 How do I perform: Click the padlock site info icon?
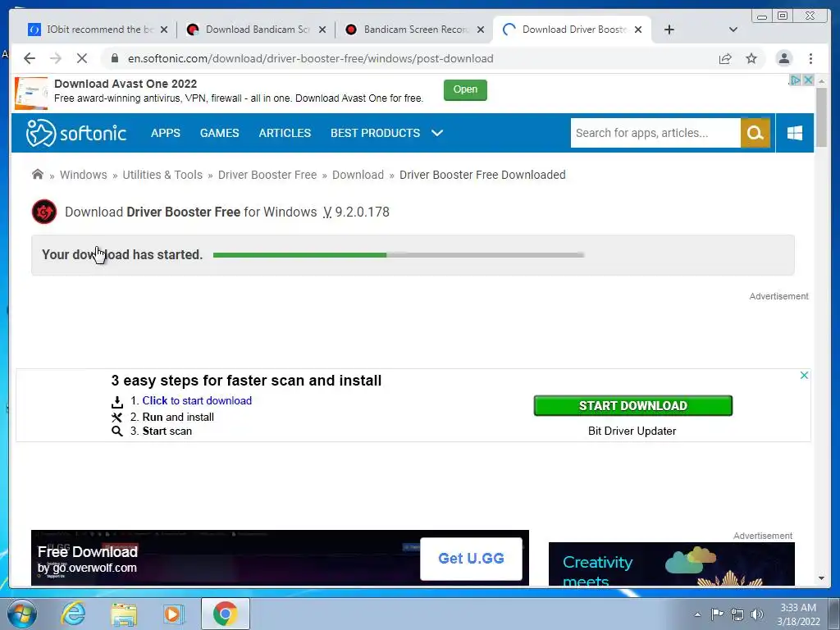click(115, 58)
